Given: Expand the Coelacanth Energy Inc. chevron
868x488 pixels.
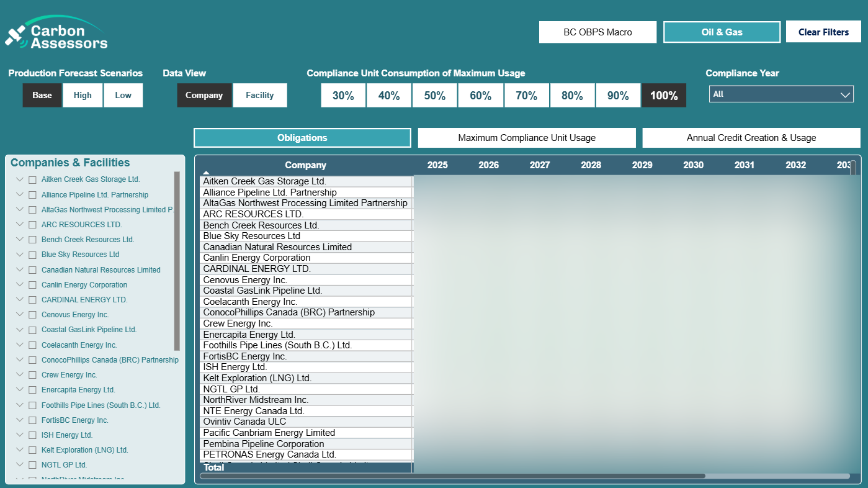Looking at the screenshot, I should pyautogui.click(x=19, y=345).
